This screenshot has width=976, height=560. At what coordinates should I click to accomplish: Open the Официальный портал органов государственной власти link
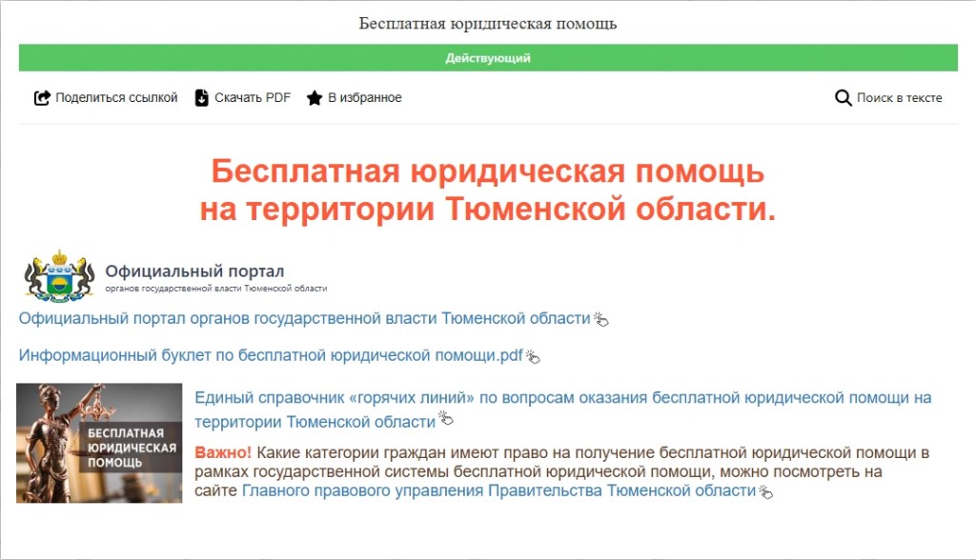305,319
